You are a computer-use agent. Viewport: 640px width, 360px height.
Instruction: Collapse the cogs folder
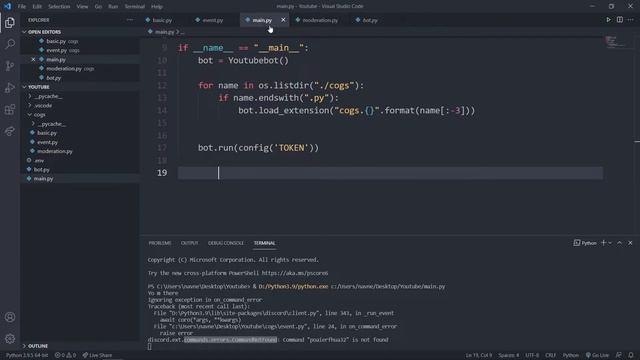click(40, 115)
